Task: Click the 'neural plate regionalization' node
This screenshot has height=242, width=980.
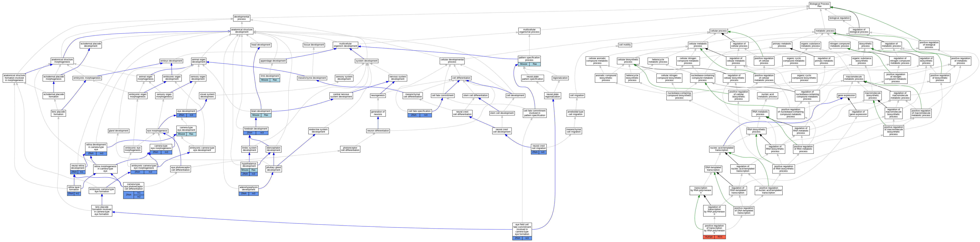Action: click(x=552, y=96)
